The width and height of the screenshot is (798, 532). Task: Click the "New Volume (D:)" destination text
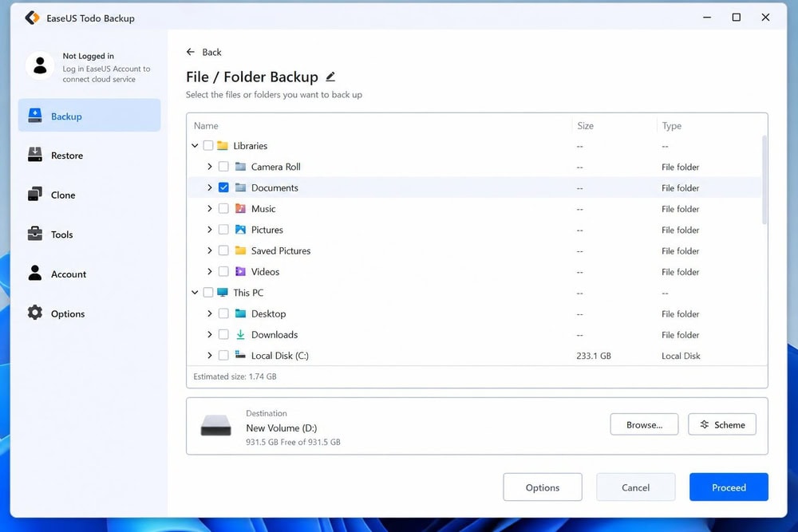click(282, 428)
